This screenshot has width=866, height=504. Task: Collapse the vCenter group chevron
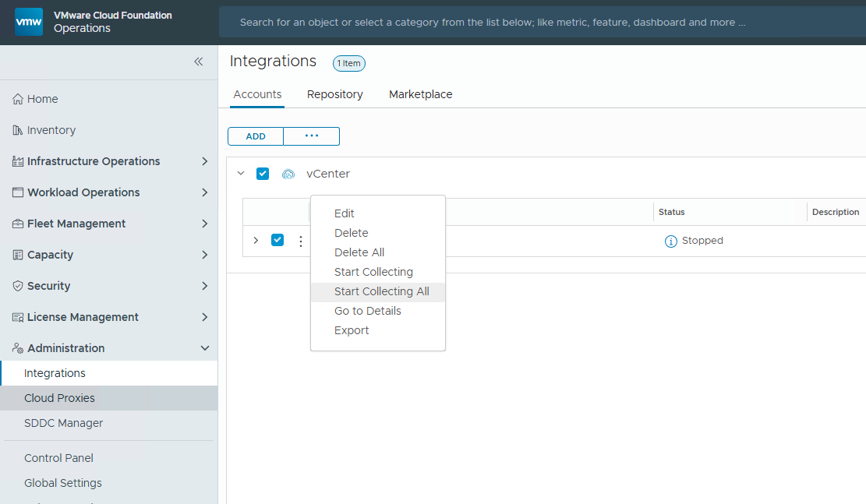pyautogui.click(x=241, y=174)
